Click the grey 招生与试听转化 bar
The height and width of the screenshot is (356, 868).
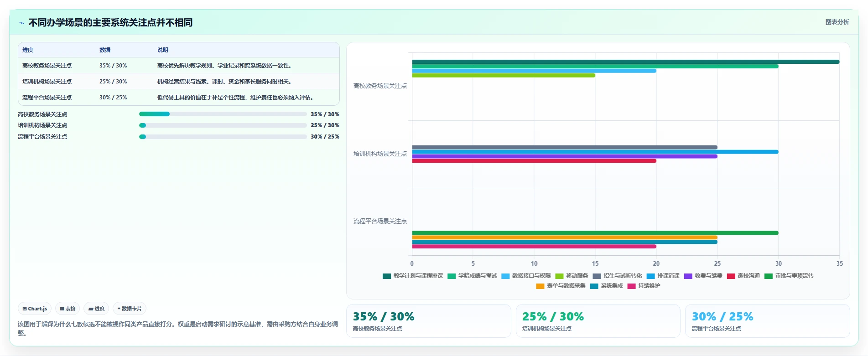click(565, 147)
